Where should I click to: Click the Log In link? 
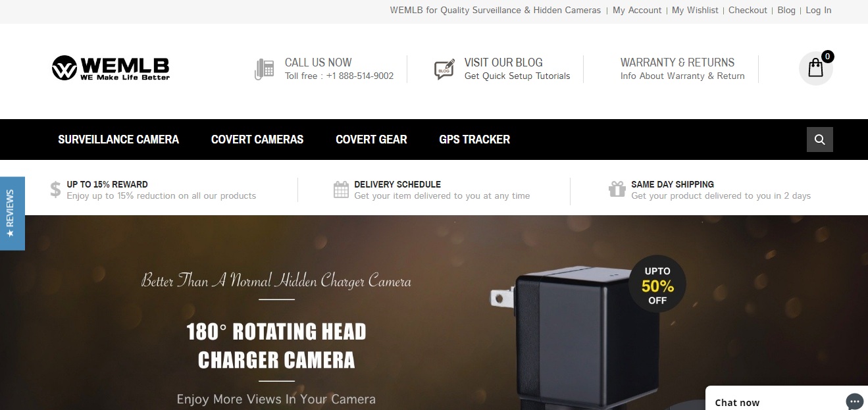pyautogui.click(x=818, y=10)
